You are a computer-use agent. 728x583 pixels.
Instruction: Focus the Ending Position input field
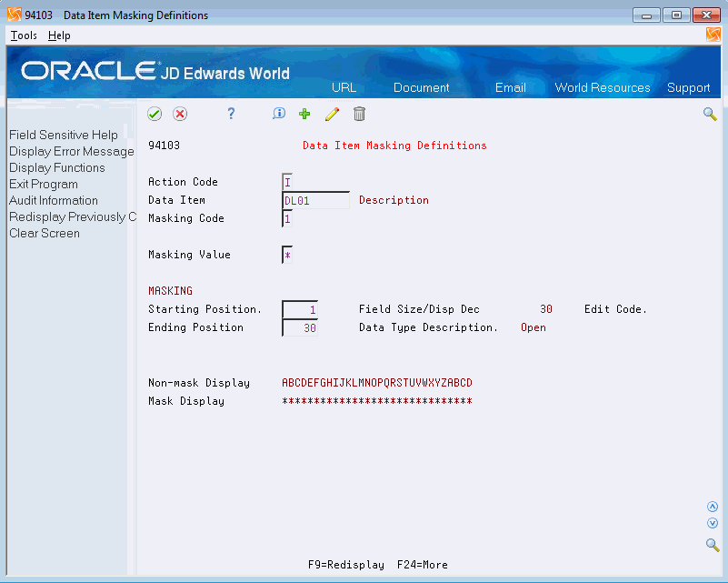[300, 328]
